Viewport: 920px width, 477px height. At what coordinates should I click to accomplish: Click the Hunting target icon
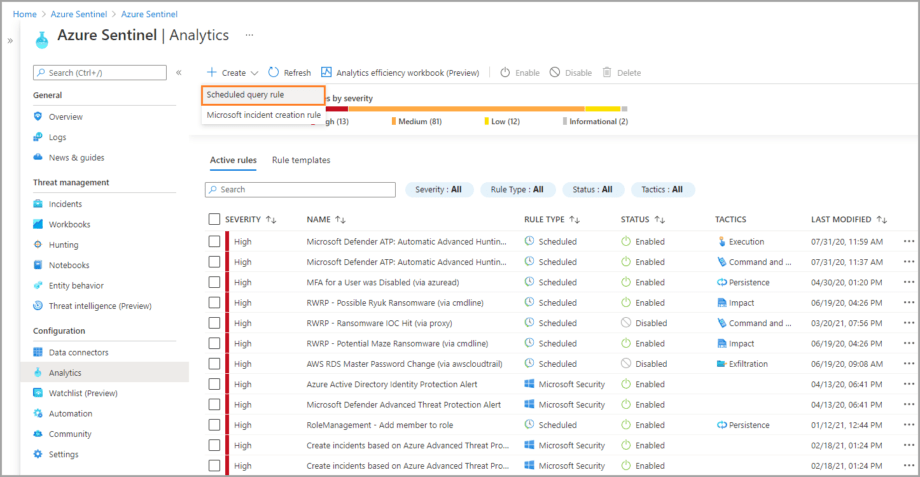click(x=38, y=245)
